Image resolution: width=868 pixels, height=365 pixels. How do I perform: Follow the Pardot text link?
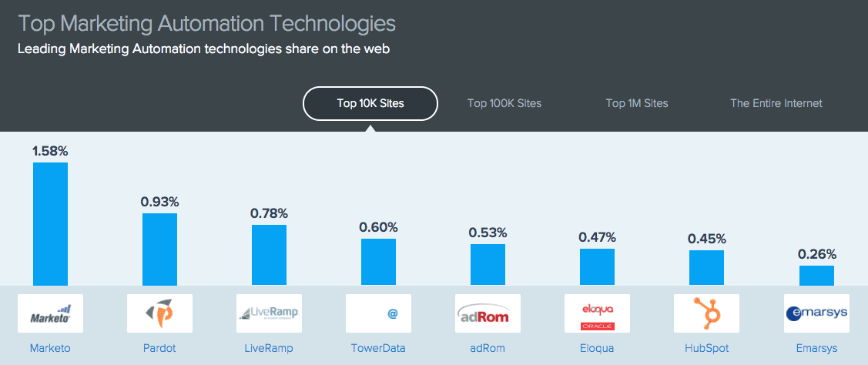coord(159,348)
